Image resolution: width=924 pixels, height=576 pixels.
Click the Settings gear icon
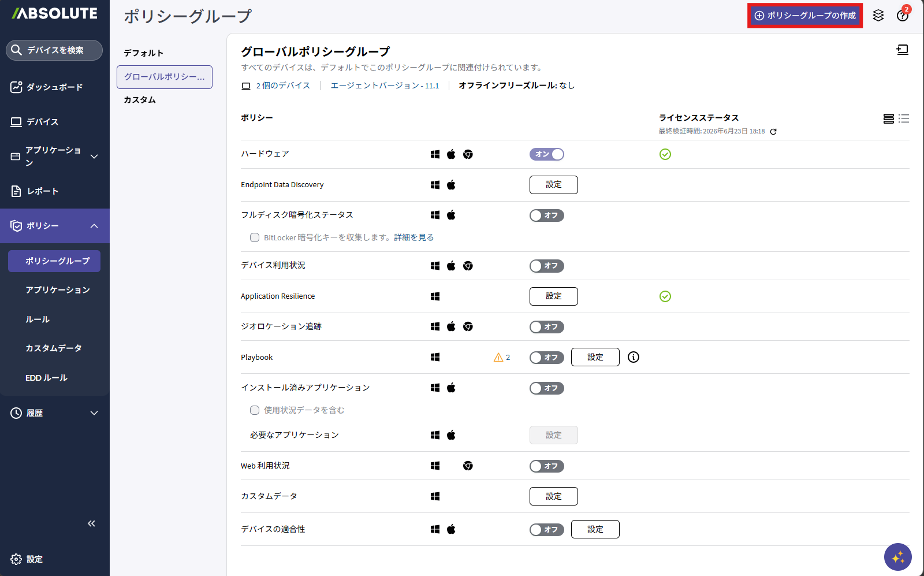16,559
